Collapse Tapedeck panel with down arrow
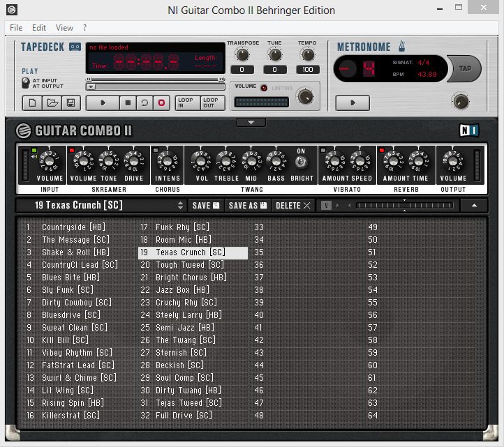Image resolution: width=504 pixels, height=447 pixels. click(251, 123)
